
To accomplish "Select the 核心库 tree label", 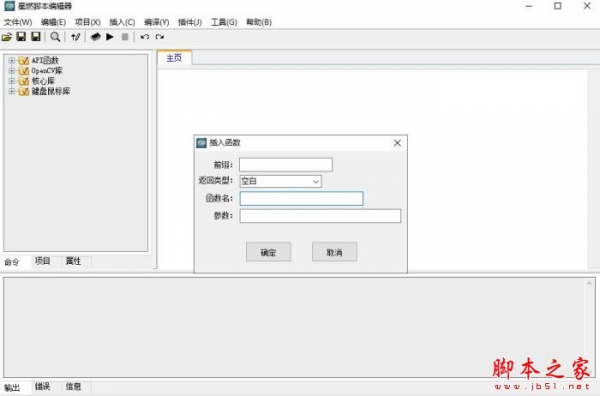I will pos(43,81).
